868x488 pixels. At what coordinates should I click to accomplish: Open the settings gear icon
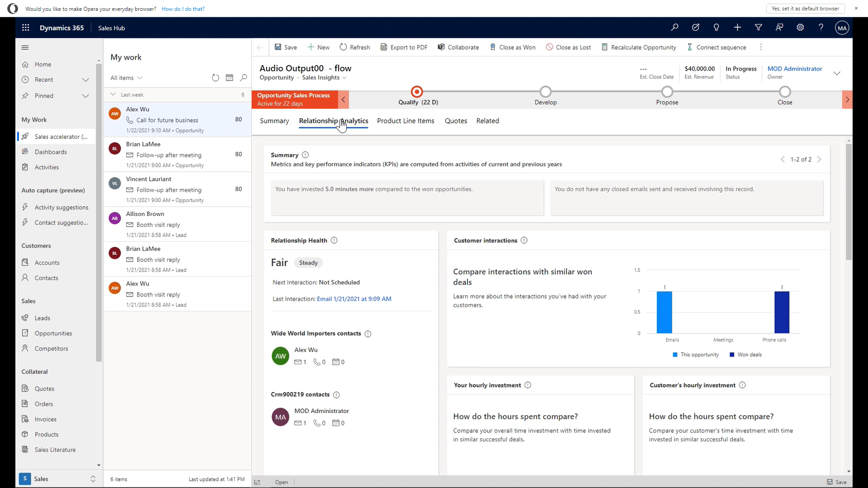point(800,28)
